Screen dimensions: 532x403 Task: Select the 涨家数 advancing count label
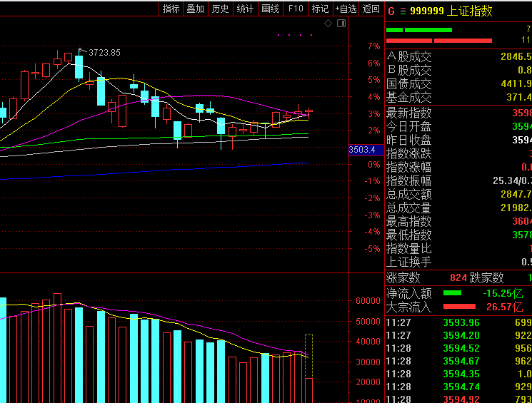[x=403, y=278]
